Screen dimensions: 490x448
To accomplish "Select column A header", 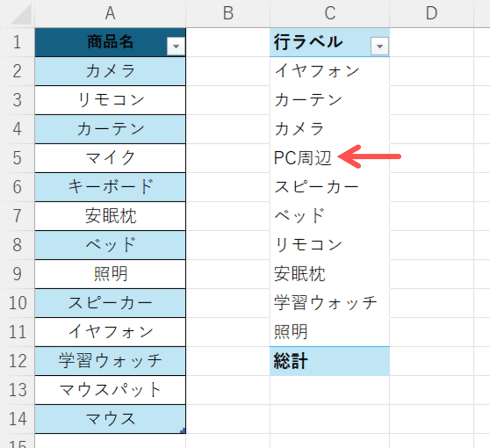I will click(110, 13).
